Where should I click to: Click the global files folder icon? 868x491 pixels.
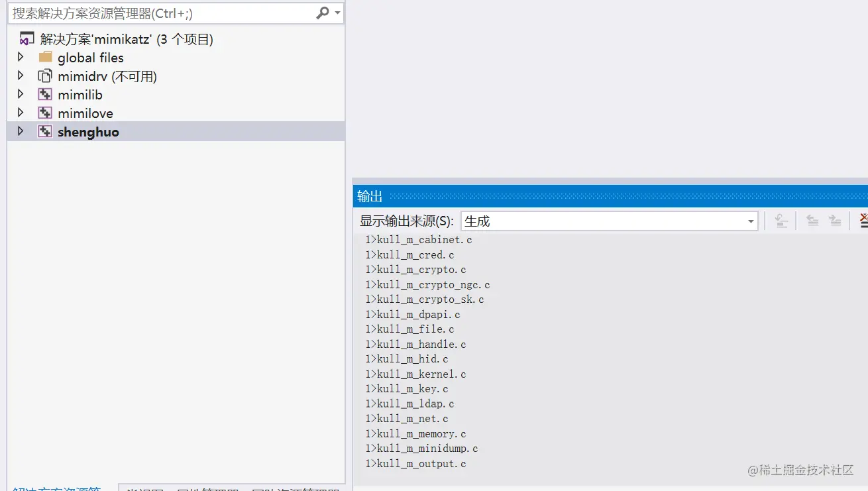[45, 57]
